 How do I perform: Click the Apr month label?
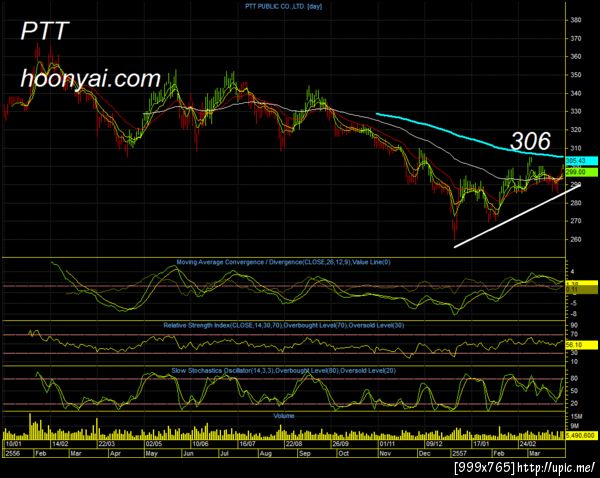pos(115,454)
